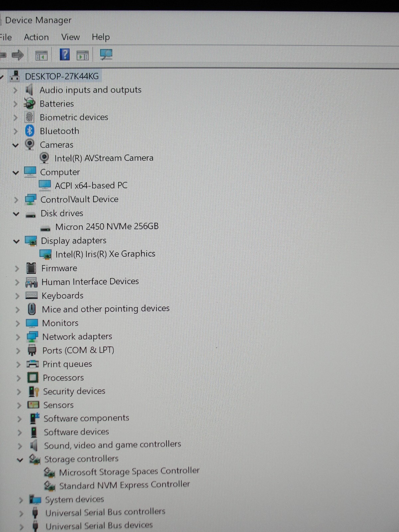
Task: Click the Keyboards category icon
Action: tap(32, 296)
